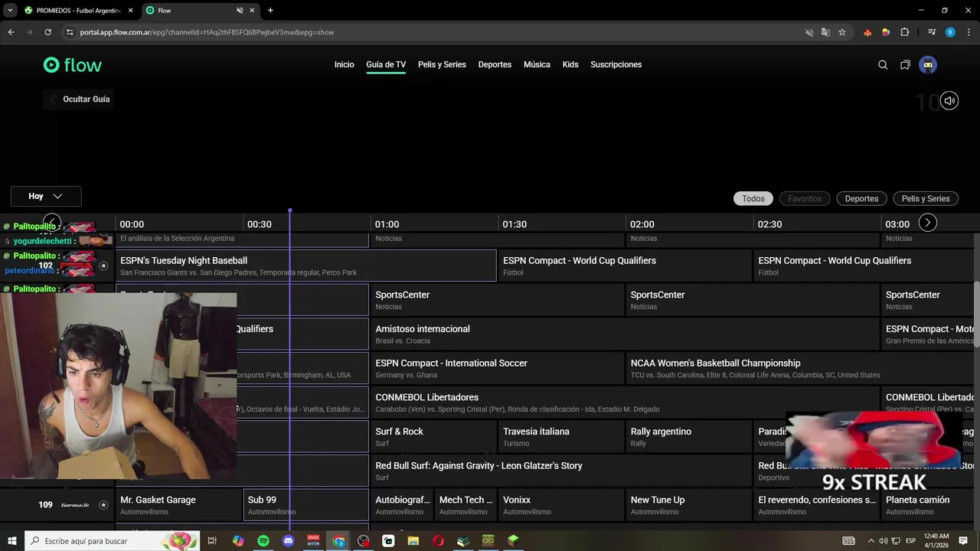Go to Inicio in top navigation
Image resolution: width=980 pixels, height=551 pixels.
(345, 65)
